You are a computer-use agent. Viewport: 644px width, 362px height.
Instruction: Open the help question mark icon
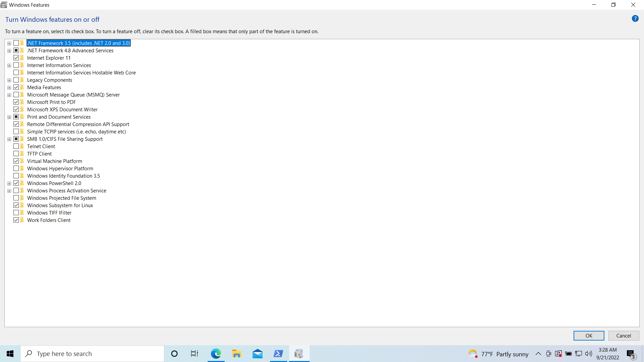pos(635,18)
